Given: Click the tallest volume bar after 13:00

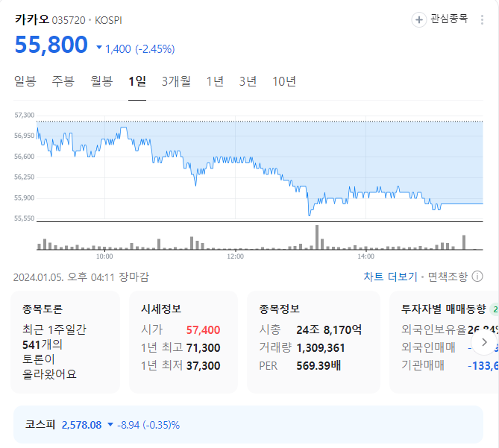Looking at the screenshot, I should click(317, 237).
